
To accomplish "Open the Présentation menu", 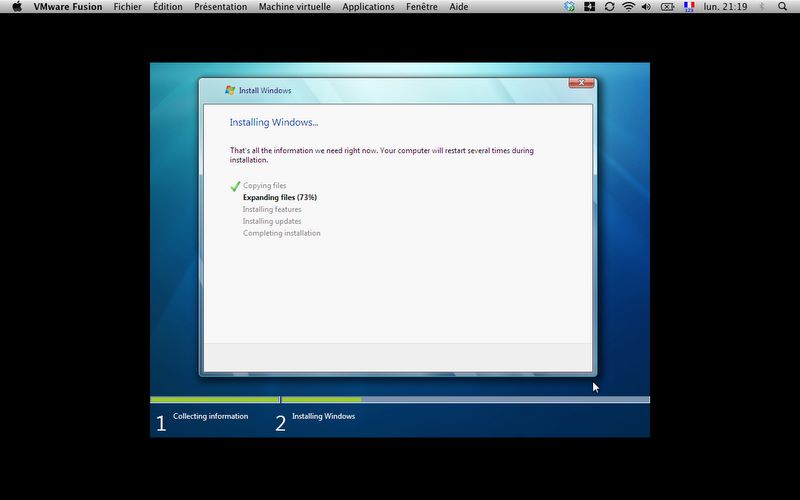I will 220,7.
